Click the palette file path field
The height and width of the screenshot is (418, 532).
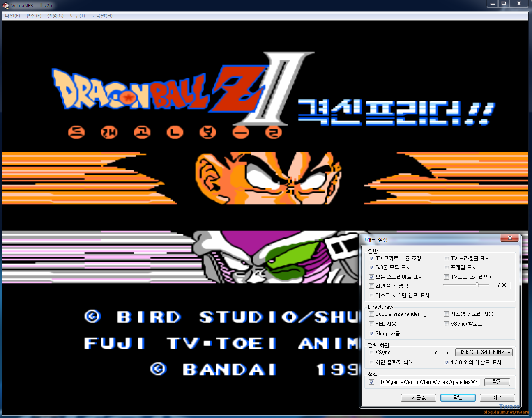tap(429, 382)
